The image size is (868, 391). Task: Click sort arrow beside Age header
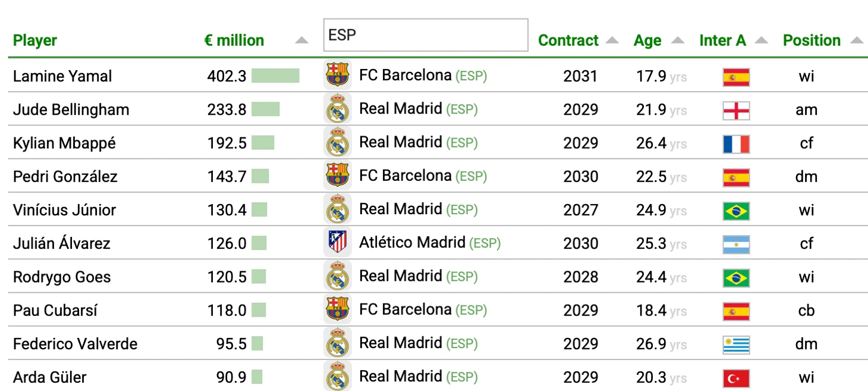click(677, 40)
